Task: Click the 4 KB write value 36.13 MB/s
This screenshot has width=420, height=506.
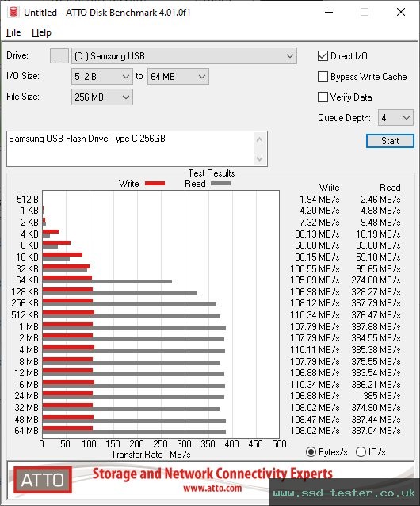Action: point(317,234)
